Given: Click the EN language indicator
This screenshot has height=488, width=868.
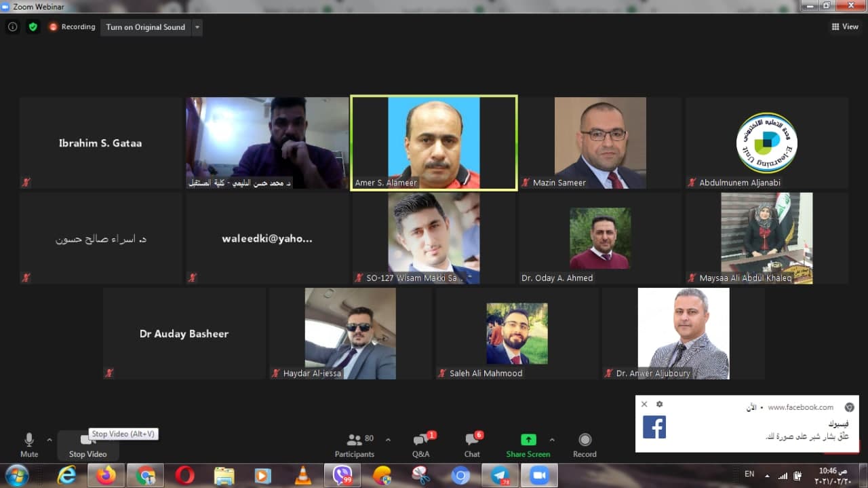Looking at the screenshot, I should click(749, 474).
